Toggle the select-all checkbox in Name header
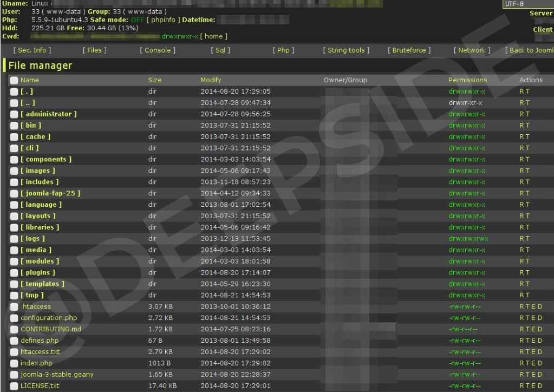Viewport: 554px width, 392px height. (14, 80)
